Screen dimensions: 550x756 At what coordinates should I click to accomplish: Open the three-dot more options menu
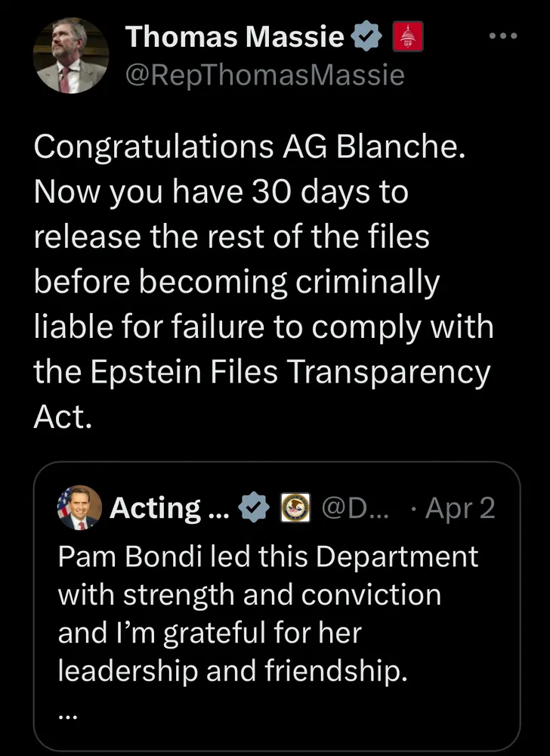pos(502,36)
